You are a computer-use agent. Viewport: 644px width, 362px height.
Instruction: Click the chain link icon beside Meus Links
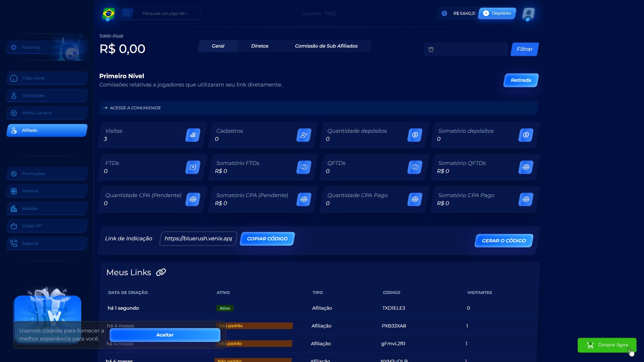pos(161,272)
